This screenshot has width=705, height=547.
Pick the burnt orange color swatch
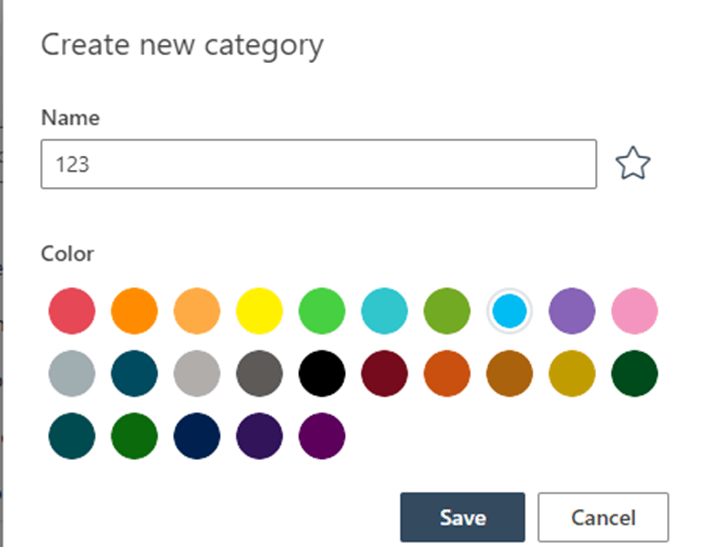pyautogui.click(x=447, y=374)
